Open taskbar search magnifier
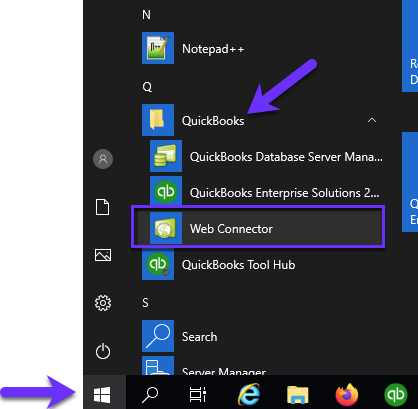This screenshot has width=418, height=409. pos(150,395)
